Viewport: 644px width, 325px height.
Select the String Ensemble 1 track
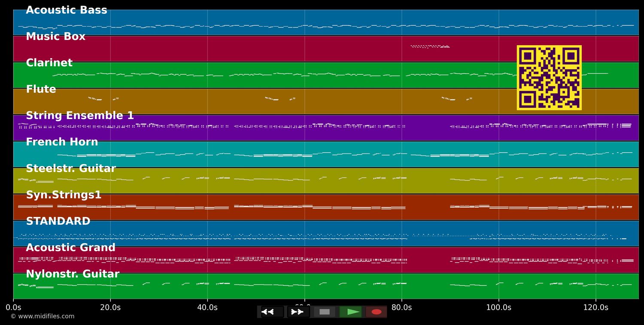click(80, 116)
